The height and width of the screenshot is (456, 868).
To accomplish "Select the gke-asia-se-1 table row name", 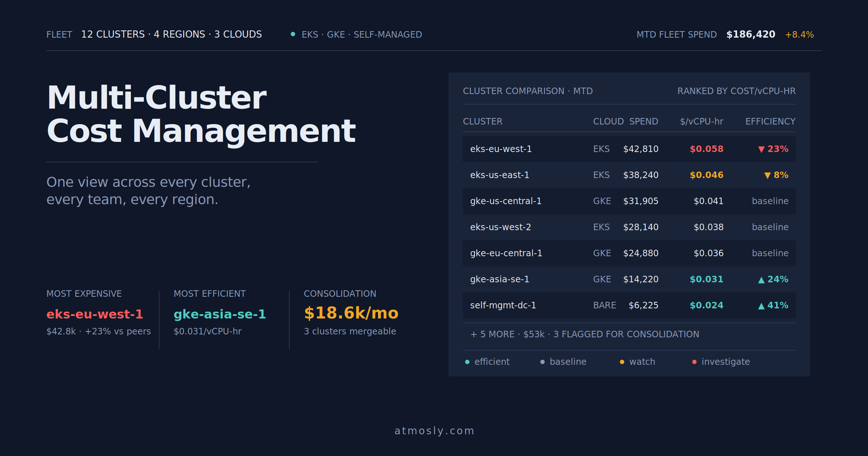I will point(499,279).
